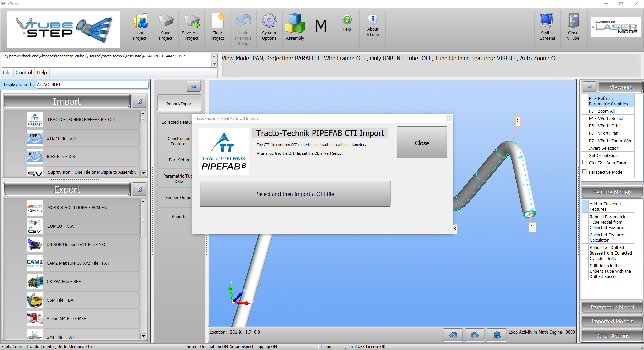Image resolution: width=644 pixels, height=350 pixels.
Task: Select Tracto-Technic PipeFab B CTI import icon
Action: (35, 120)
